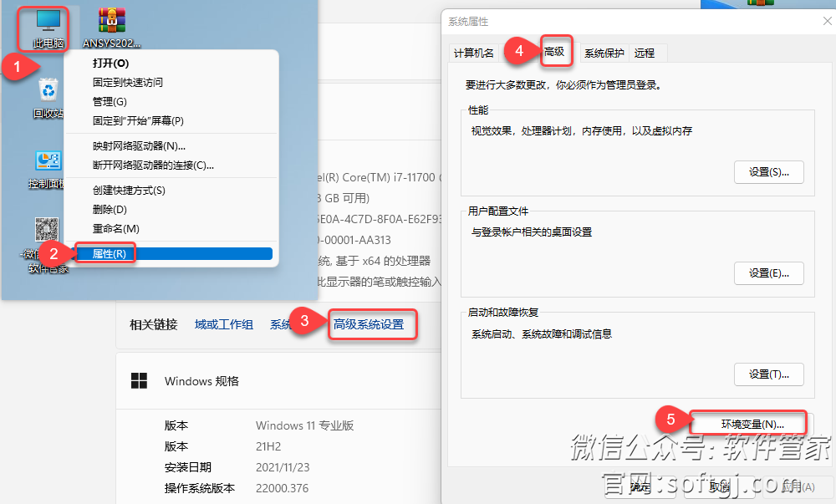Screen dimensions: 836x504
Task: Open 环境变量(N) button
Action: [752, 425]
